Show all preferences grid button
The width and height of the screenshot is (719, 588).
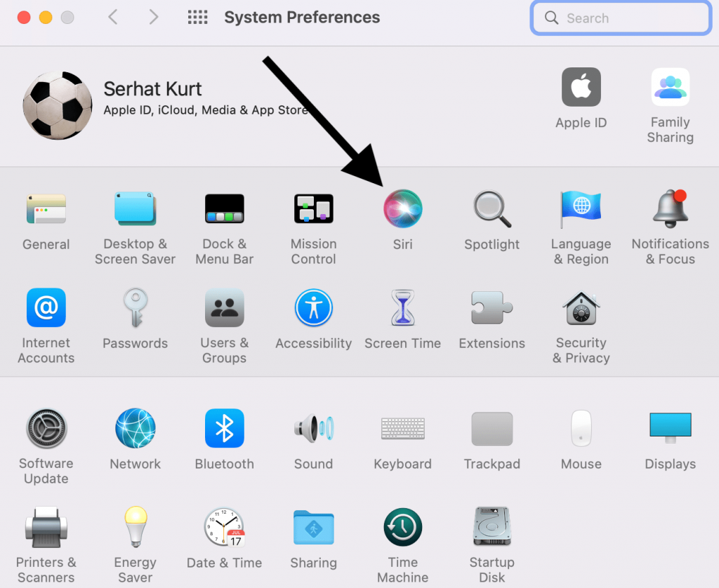197,18
